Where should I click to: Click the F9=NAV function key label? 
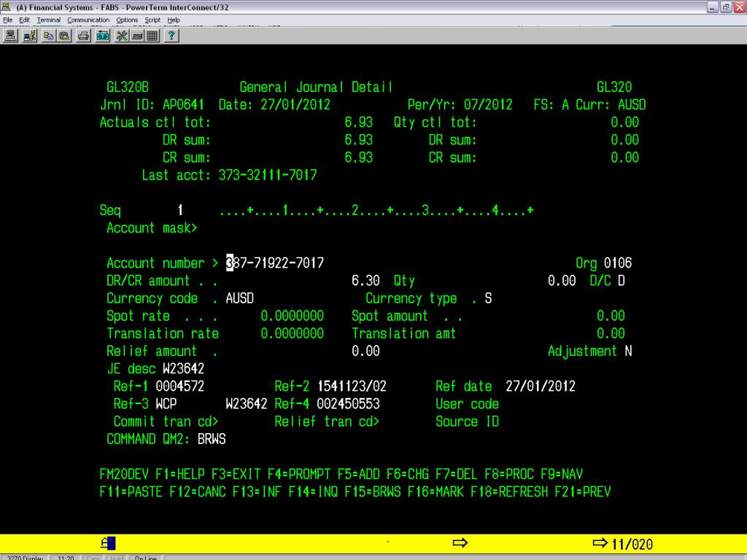pos(562,474)
